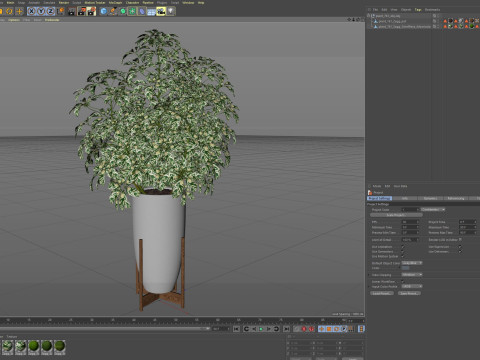Switch to the Referencing tab
Screen dimensions: 480x360
click(456, 198)
